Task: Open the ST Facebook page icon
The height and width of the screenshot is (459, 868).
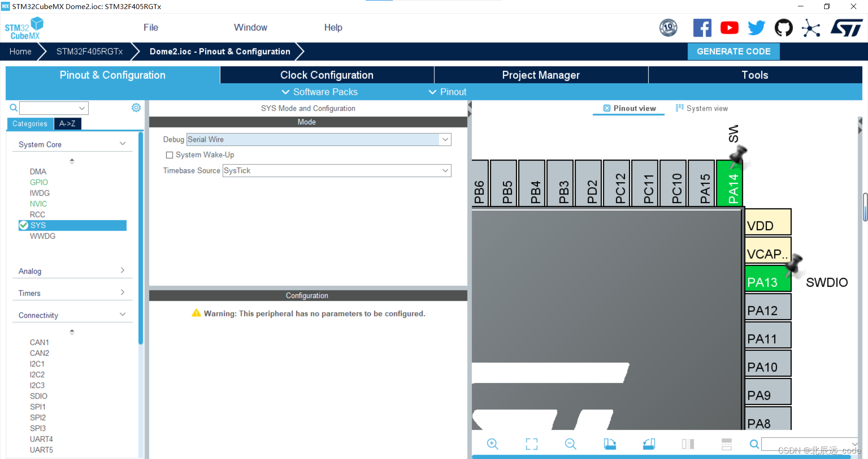Action: pyautogui.click(x=702, y=28)
